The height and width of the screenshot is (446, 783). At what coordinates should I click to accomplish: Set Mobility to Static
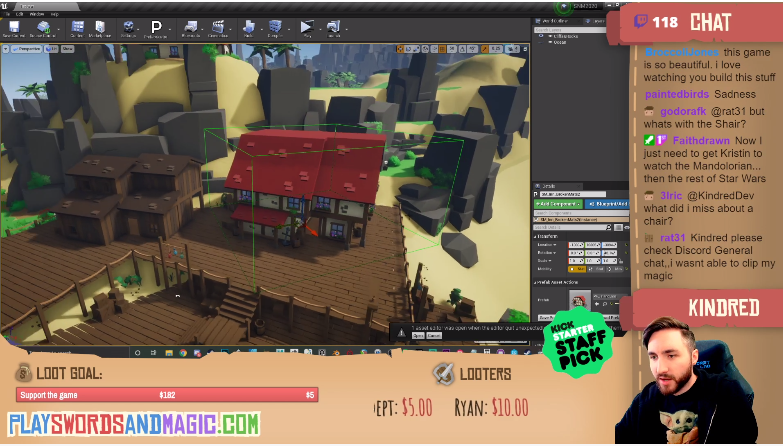coord(577,269)
